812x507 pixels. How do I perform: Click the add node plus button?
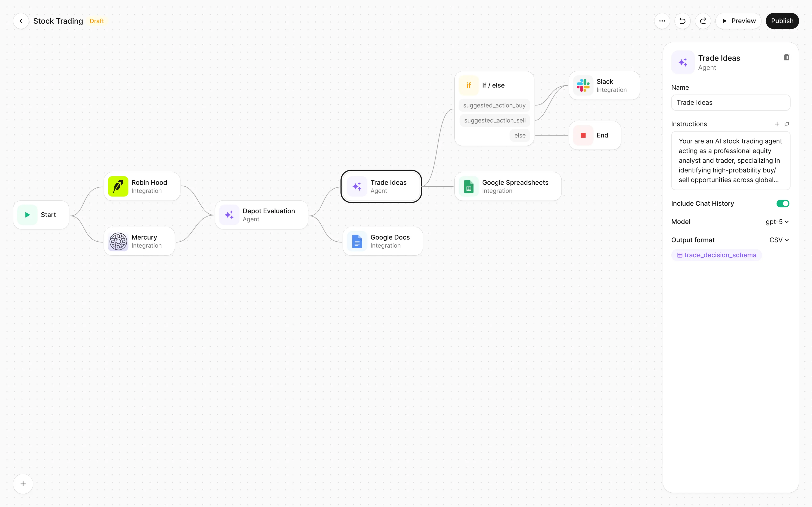tap(23, 484)
